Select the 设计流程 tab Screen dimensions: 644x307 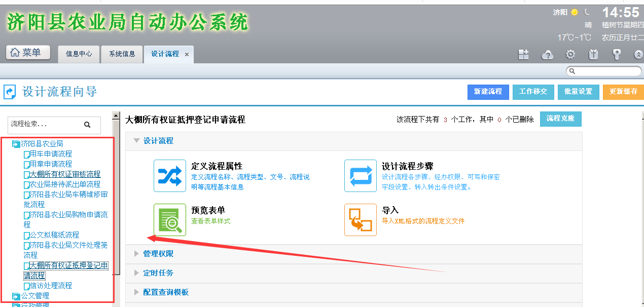click(165, 54)
